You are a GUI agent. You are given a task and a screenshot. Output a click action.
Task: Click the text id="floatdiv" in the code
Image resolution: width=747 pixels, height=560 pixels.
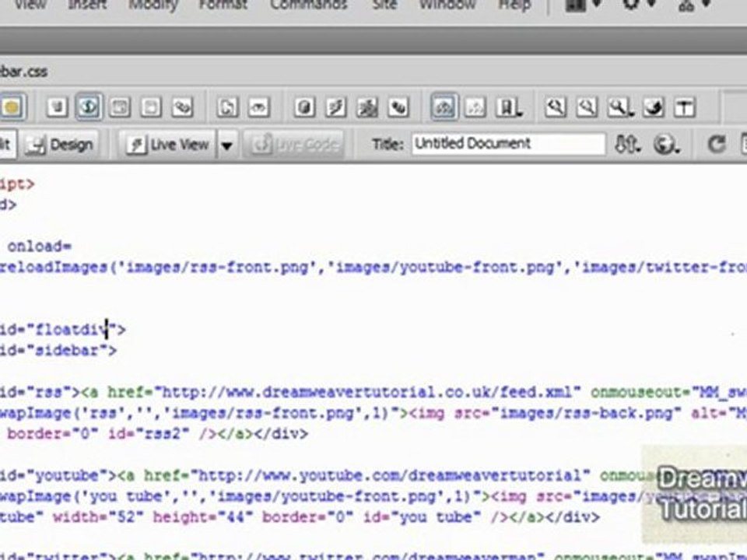[x=58, y=330]
